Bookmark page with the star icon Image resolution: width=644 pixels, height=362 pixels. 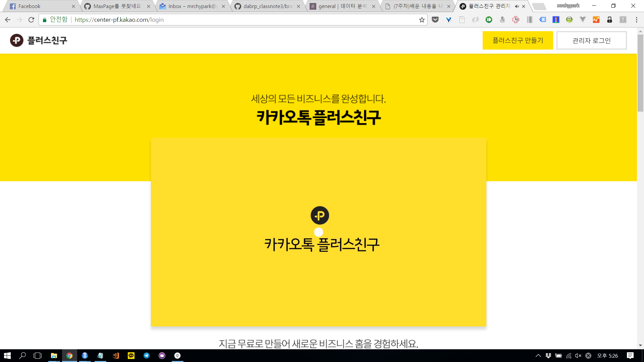pyautogui.click(x=422, y=20)
